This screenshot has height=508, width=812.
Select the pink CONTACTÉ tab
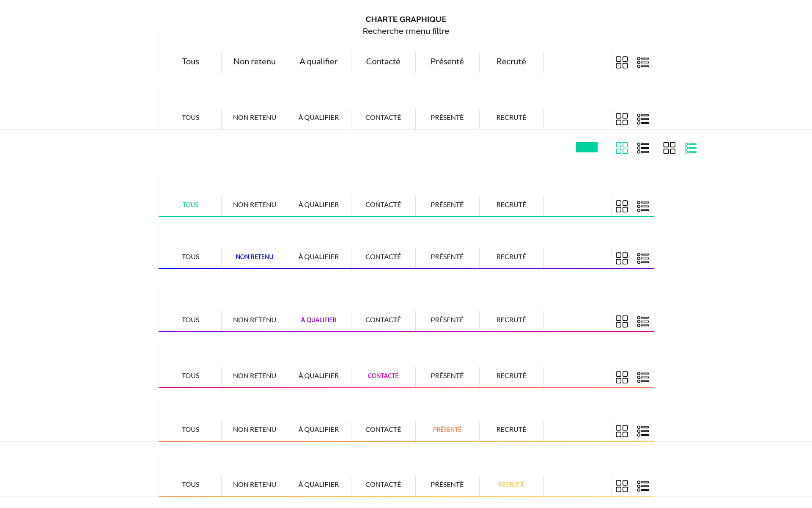(x=383, y=376)
